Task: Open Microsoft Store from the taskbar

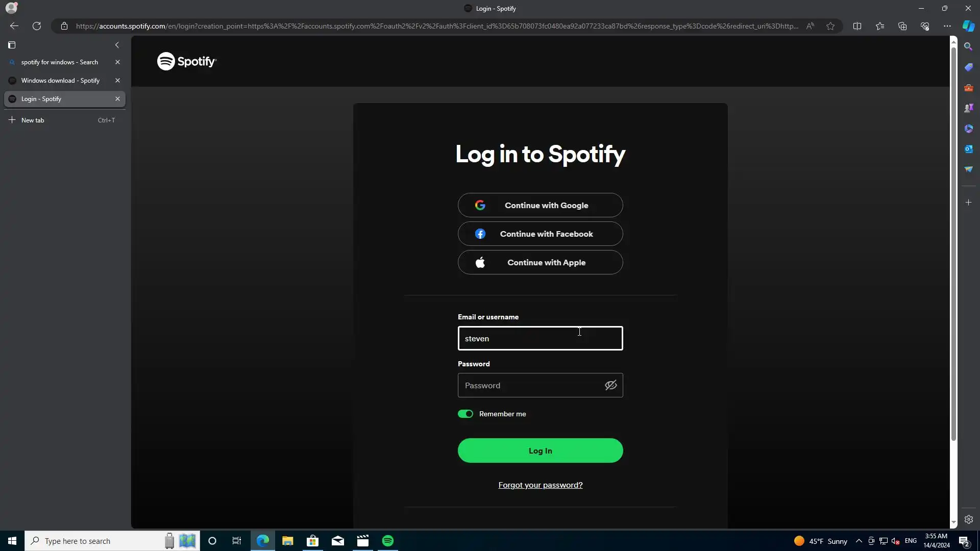Action: tap(312, 541)
